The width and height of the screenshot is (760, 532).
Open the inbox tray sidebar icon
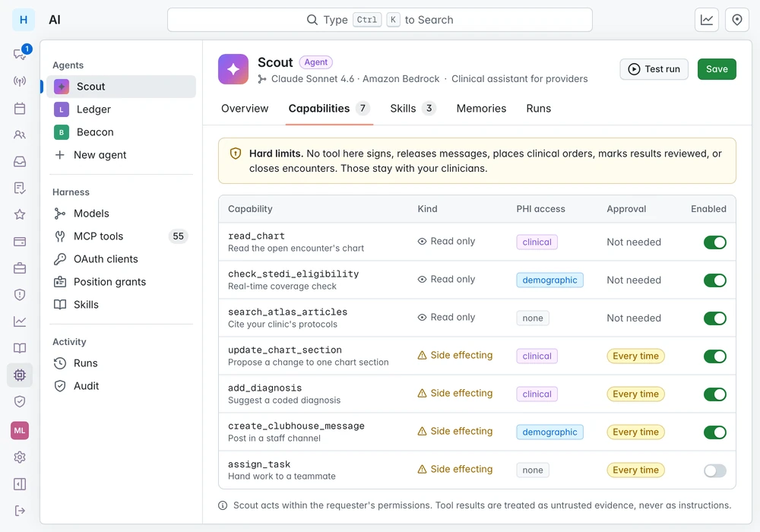click(20, 161)
